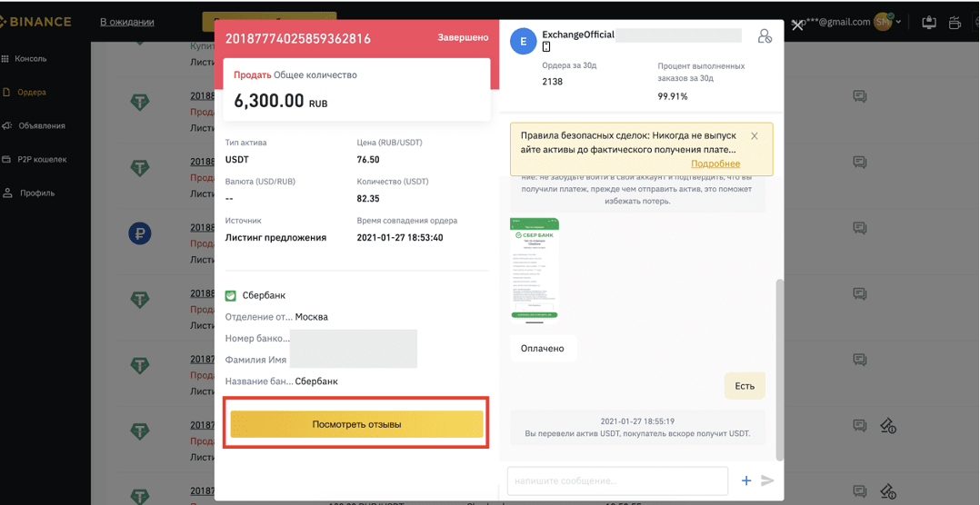The width and height of the screenshot is (980, 505).
Task: Click the 2138 thirty-day orders count
Action: [x=553, y=82]
